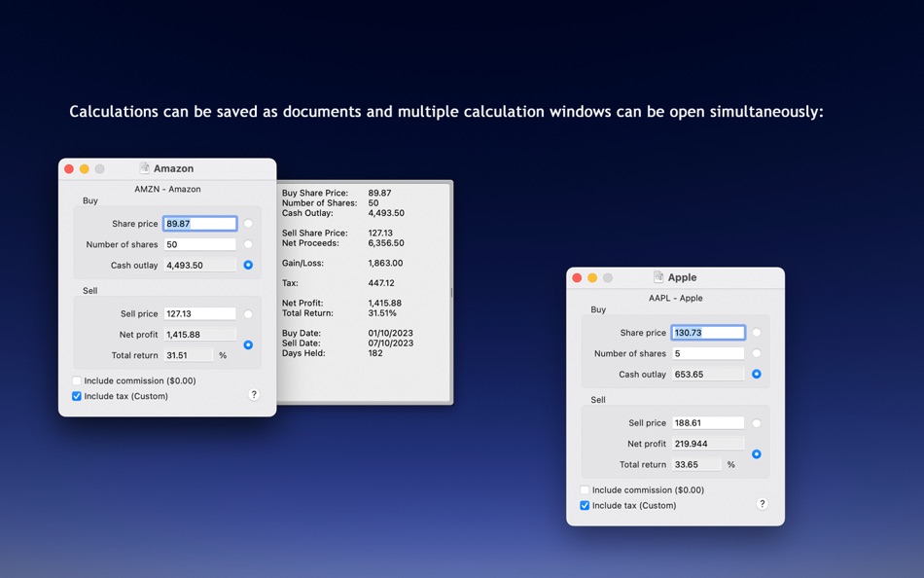Image resolution: width=924 pixels, height=578 pixels.
Task: Select Number of shares radio in Apple window
Action: (x=757, y=353)
